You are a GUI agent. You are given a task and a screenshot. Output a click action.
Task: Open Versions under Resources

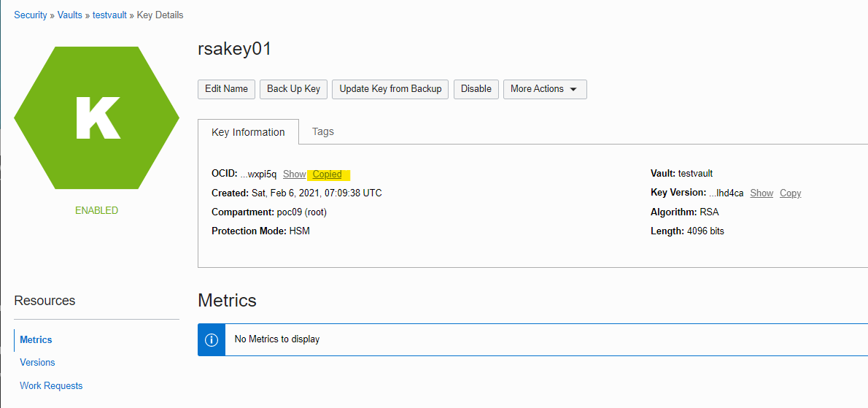37,362
